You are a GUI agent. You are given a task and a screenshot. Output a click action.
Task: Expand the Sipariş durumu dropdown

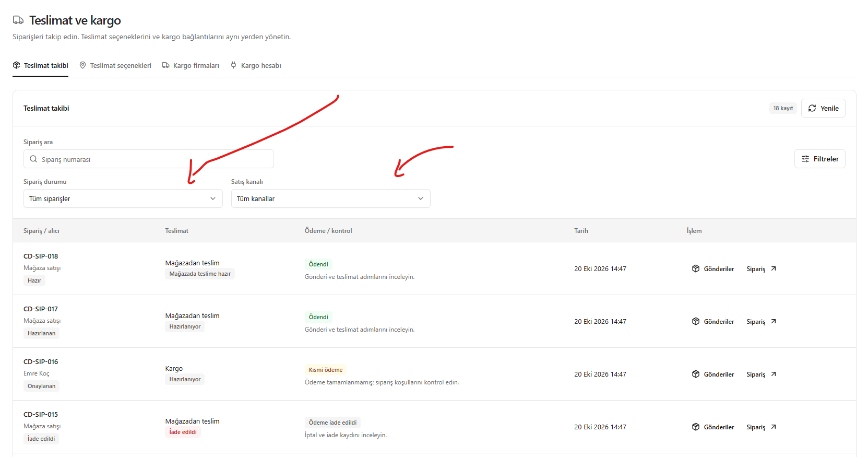123,198
